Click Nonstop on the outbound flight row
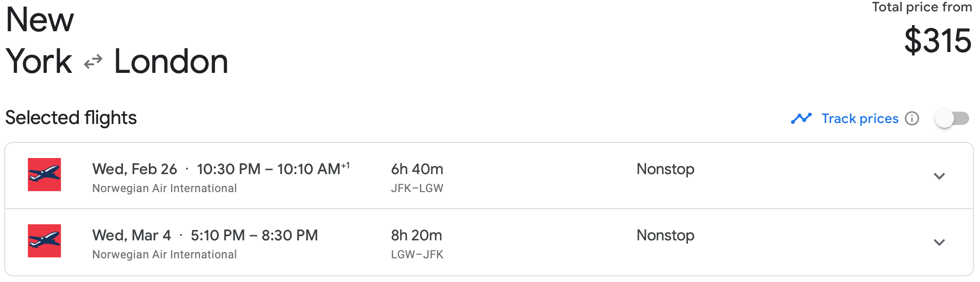The image size is (980, 282). (665, 169)
